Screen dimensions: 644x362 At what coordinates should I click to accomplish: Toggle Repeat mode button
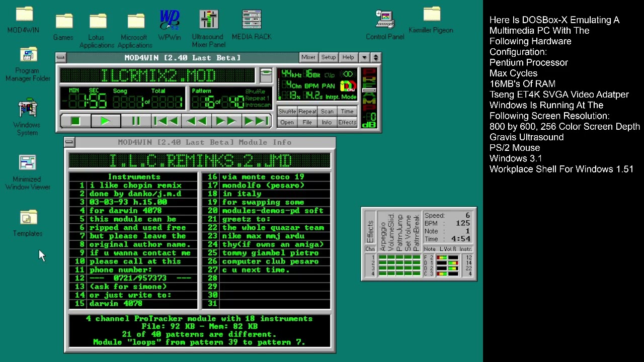pos(307,112)
